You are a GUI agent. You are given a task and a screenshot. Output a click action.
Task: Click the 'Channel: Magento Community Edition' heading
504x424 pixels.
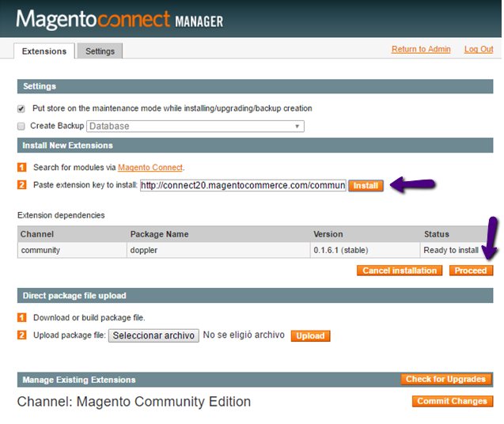[x=134, y=402]
